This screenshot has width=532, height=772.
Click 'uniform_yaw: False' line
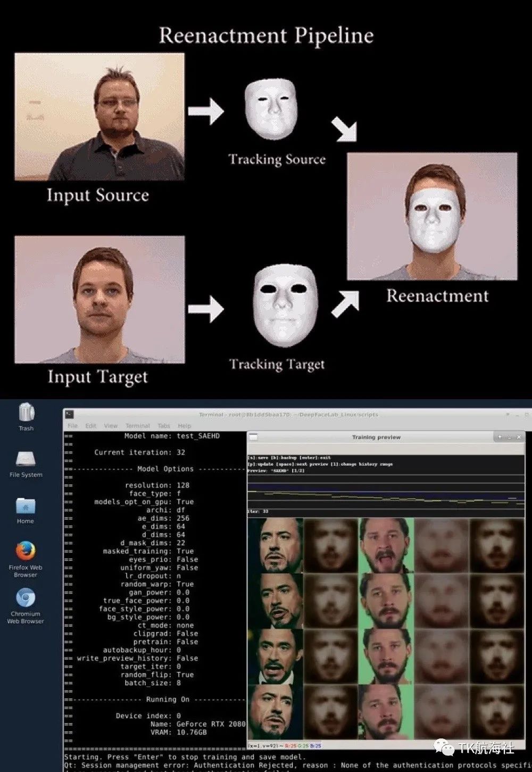click(x=159, y=568)
